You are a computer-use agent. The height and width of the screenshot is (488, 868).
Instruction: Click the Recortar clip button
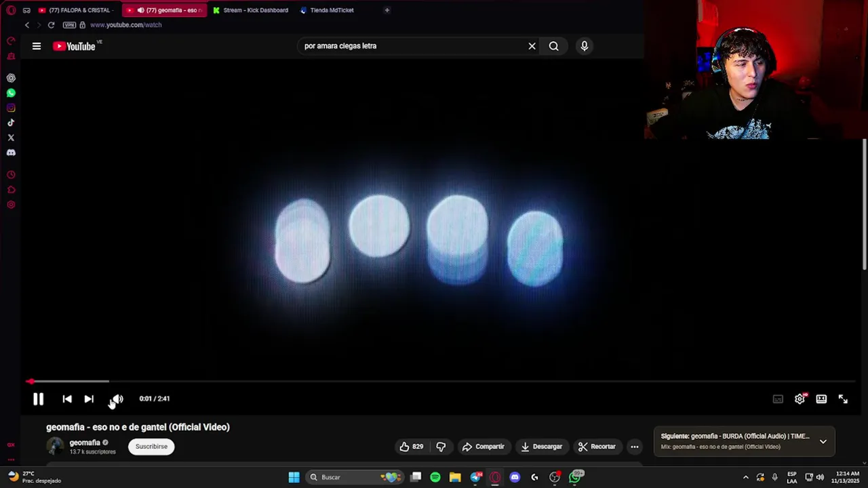pyautogui.click(x=597, y=447)
